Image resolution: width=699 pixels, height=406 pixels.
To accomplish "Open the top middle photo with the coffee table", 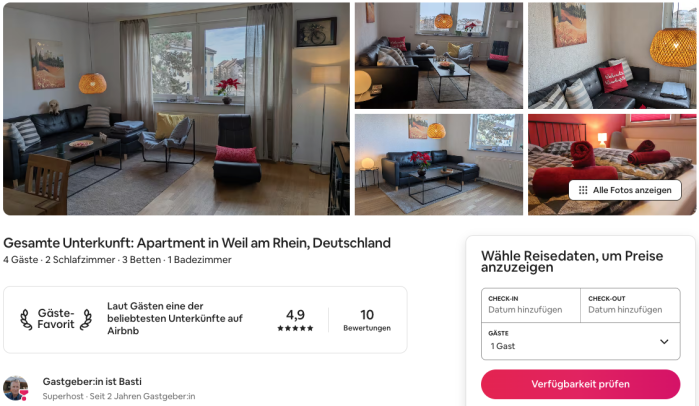I will [439, 56].
